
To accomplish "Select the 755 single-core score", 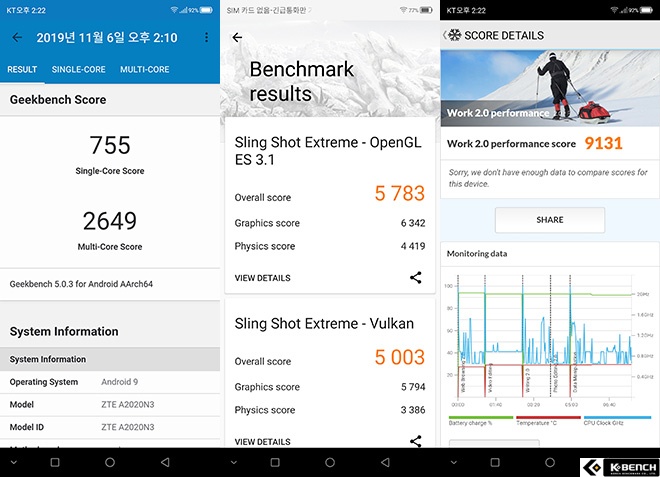I will [x=110, y=145].
